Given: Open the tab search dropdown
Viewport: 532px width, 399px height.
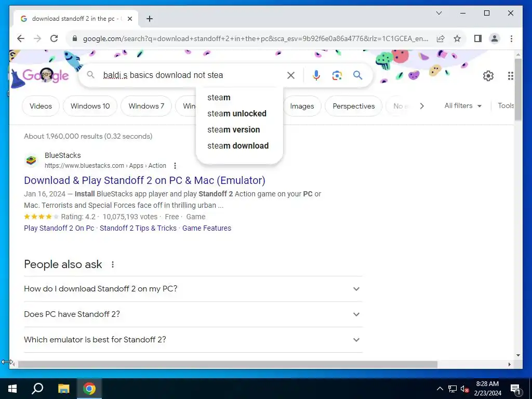Looking at the screenshot, I should coord(438,13).
